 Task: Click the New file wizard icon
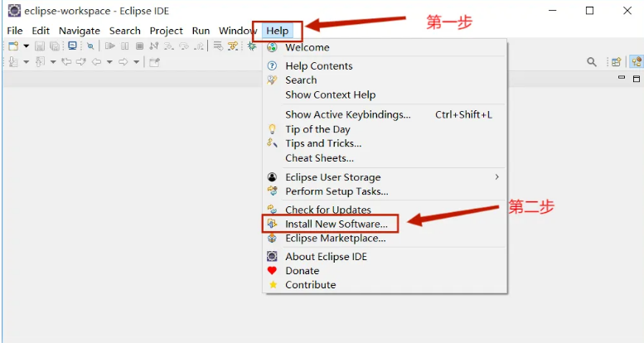point(13,46)
